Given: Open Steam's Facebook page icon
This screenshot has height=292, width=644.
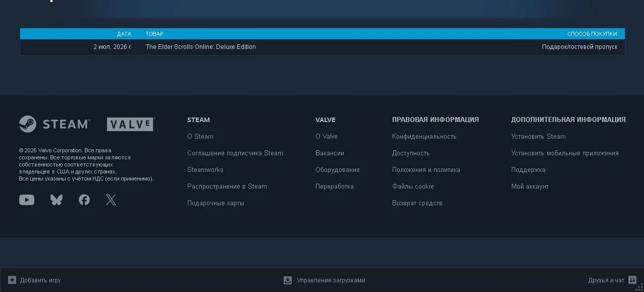Looking at the screenshot, I should point(84,200).
